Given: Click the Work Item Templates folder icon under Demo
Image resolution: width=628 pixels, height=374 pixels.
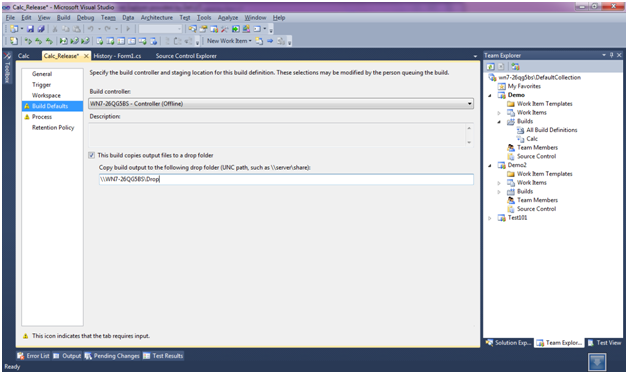Looking at the screenshot, I should 511,104.
